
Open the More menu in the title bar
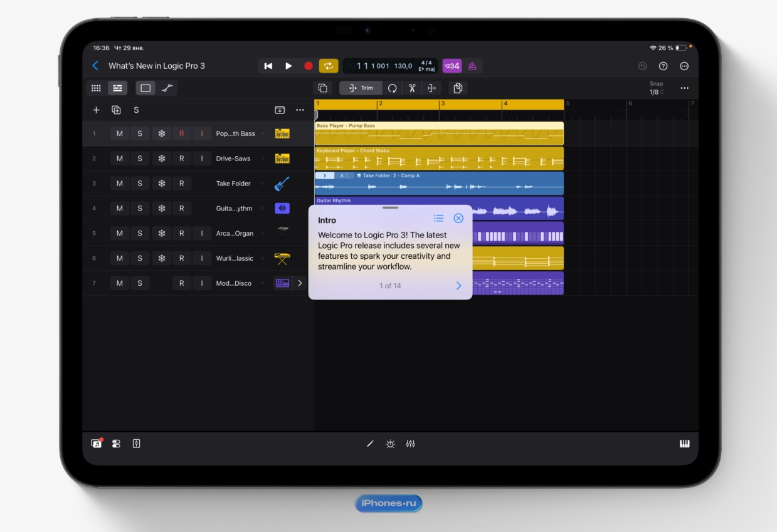(x=684, y=66)
